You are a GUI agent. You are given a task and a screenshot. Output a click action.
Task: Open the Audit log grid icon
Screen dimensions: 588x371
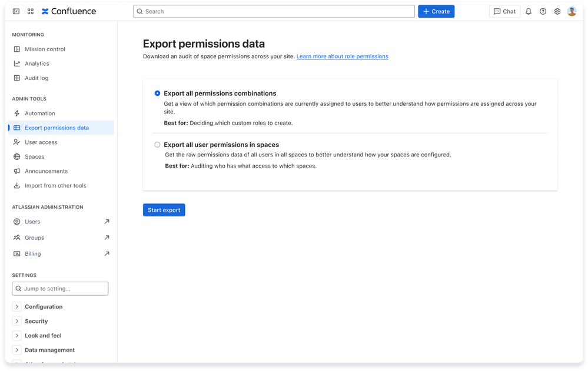tap(17, 78)
